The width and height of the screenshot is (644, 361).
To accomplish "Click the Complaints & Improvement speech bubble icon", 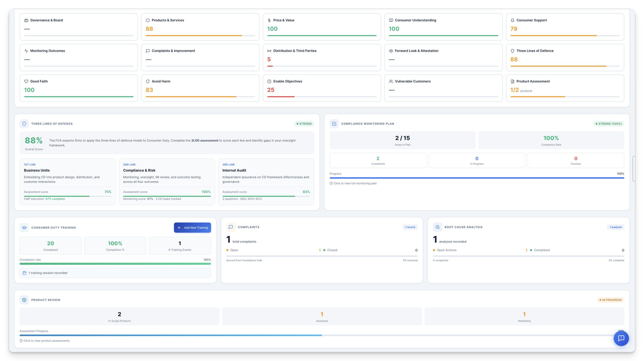I will pos(148,51).
